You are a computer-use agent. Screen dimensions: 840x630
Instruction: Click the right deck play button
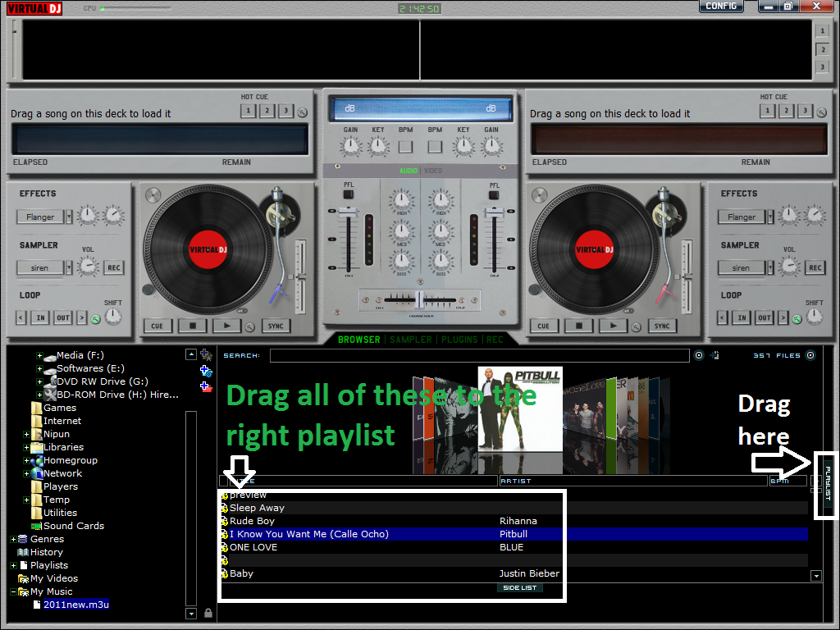614,326
